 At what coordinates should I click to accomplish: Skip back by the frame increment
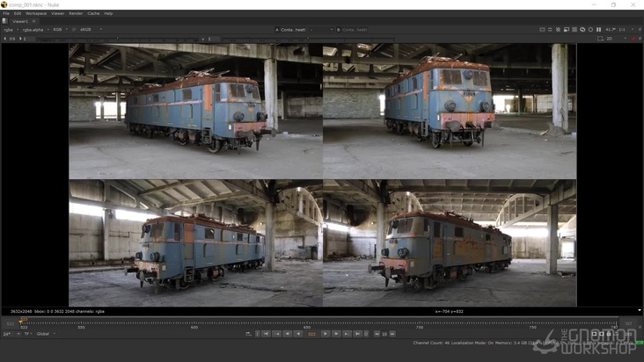tap(377, 334)
